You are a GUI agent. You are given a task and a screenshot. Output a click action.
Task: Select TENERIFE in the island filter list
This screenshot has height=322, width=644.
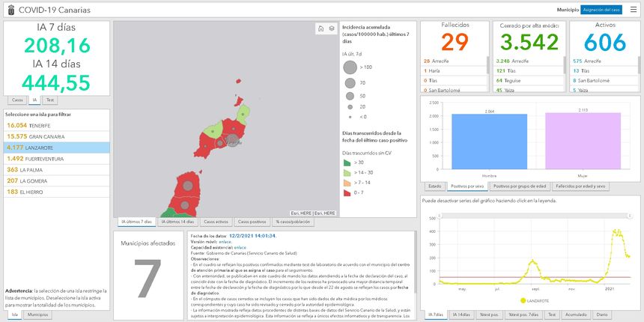(x=29, y=126)
